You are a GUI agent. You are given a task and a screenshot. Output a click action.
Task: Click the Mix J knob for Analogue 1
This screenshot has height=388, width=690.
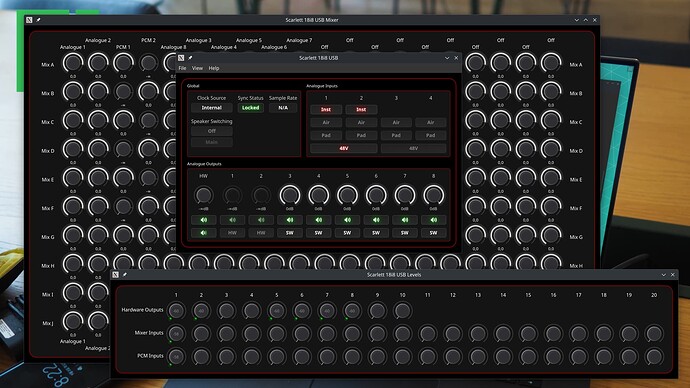point(73,322)
